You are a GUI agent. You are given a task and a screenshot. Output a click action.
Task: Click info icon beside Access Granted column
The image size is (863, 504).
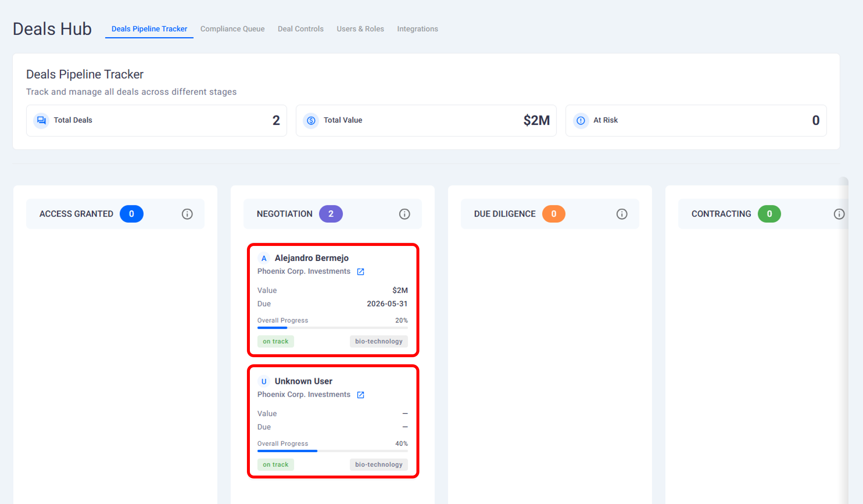coord(187,214)
